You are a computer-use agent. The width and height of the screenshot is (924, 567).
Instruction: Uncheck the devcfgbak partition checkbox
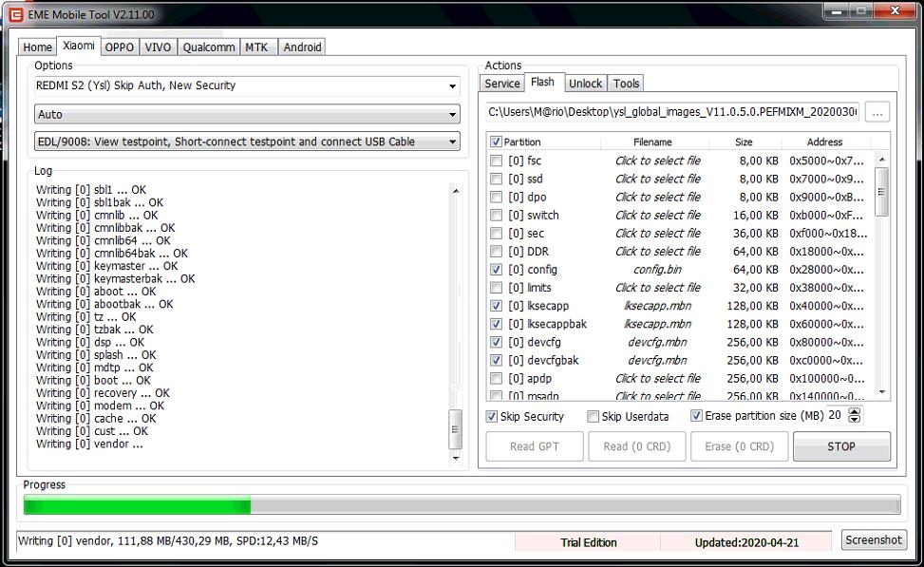(x=496, y=360)
